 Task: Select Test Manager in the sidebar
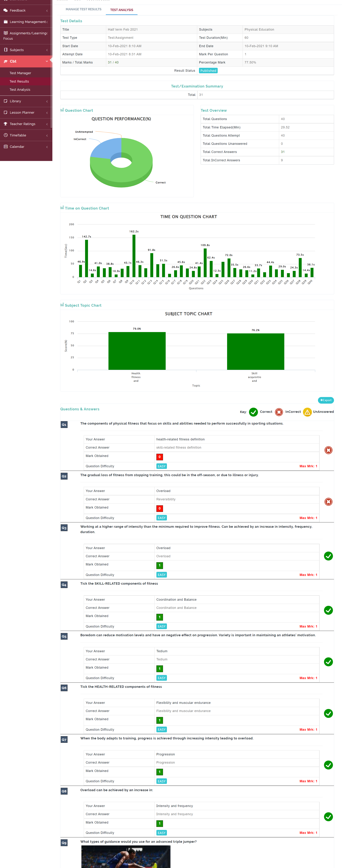(x=20, y=73)
